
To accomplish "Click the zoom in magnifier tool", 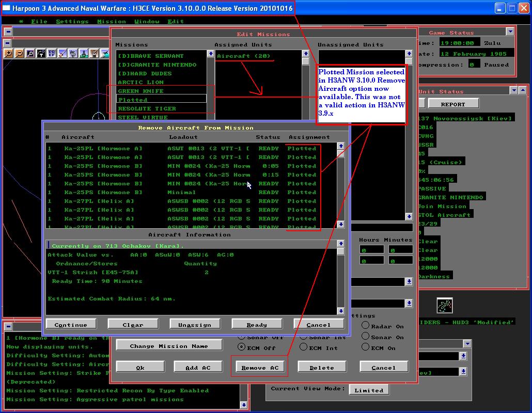I will point(8,53).
